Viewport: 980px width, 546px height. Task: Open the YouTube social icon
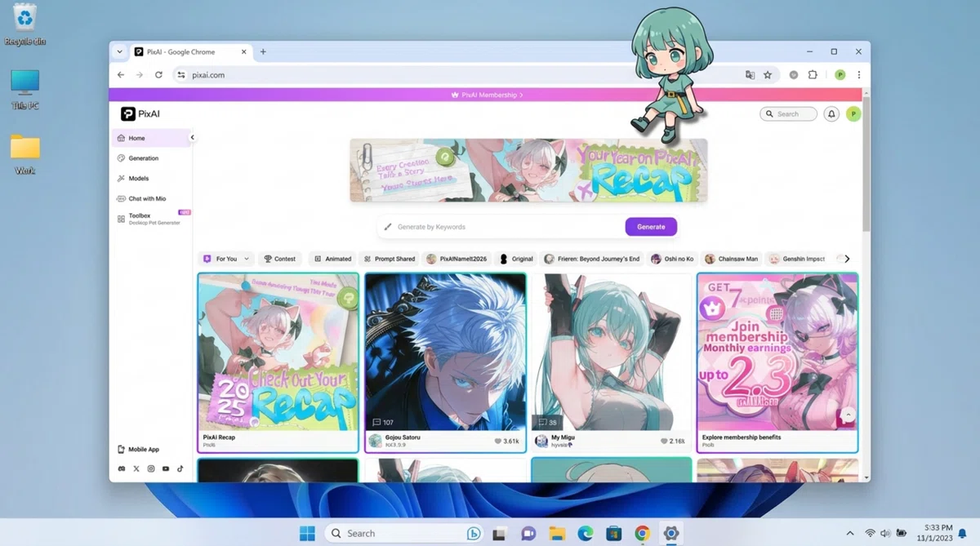click(166, 468)
